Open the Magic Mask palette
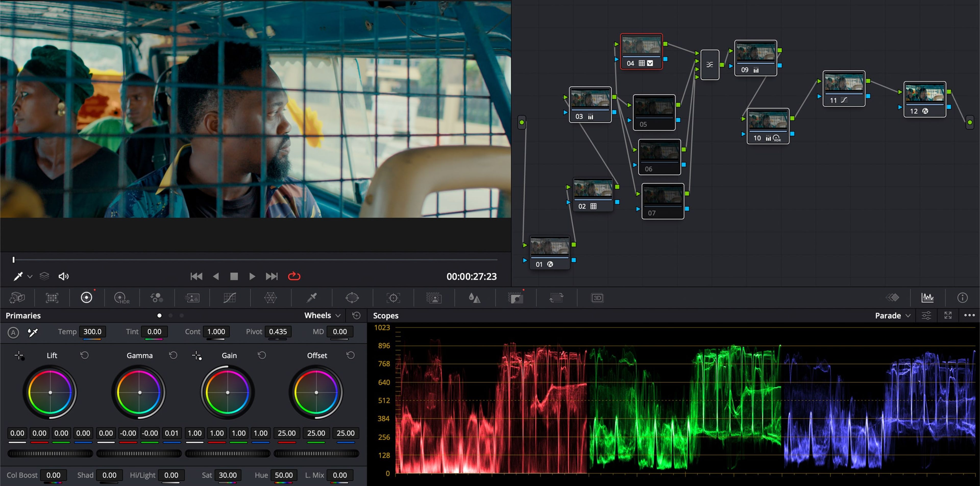 [434, 298]
